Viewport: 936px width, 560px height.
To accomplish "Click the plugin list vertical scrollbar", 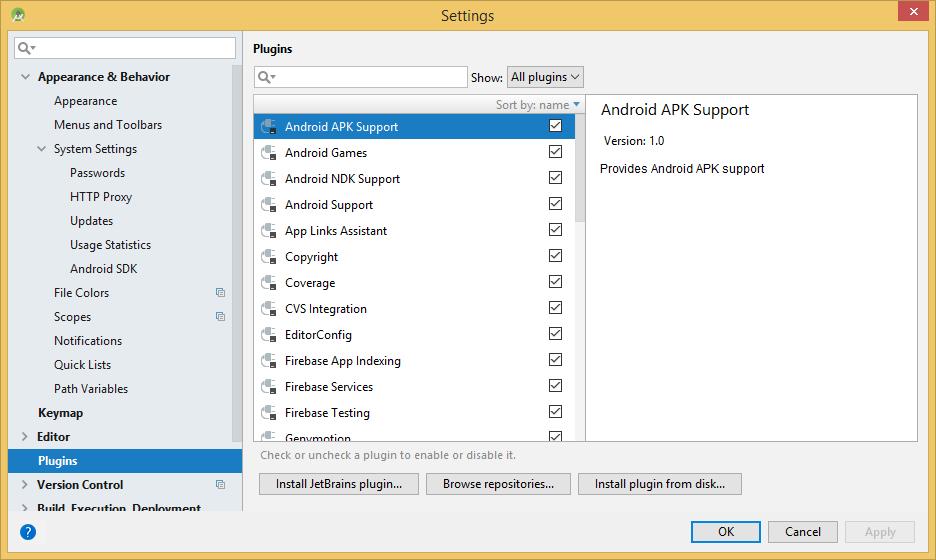I will click(580, 167).
